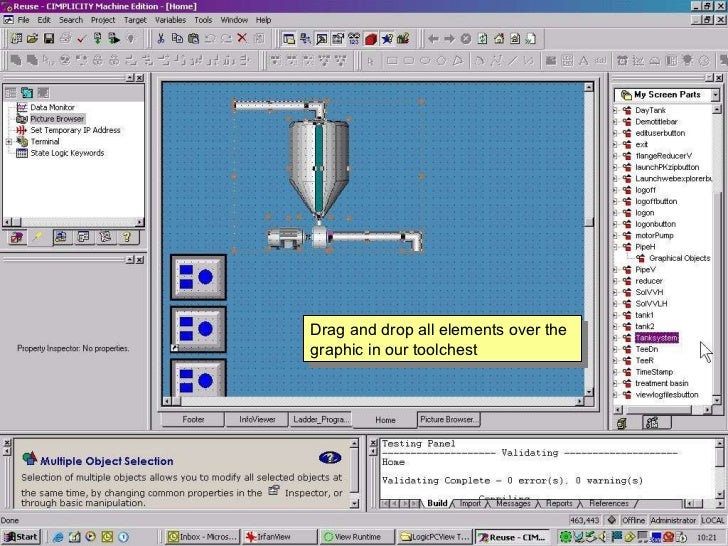Click canvas horizontal scrollbar right arrow
Image resolution: width=728 pixels, height=546 pixels.
tap(580, 401)
